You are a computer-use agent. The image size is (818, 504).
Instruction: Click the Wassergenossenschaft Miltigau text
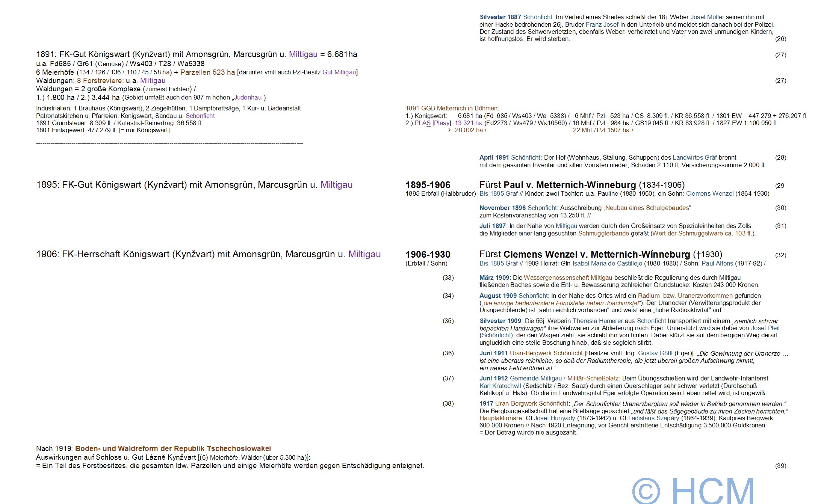pyautogui.click(x=568, y=278)
